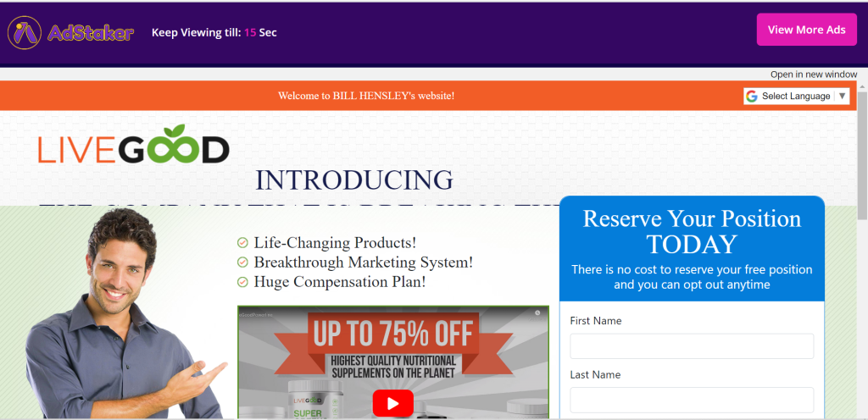
Task: Click the 'Life-Changing Products!' text
Action: point(335,243)
